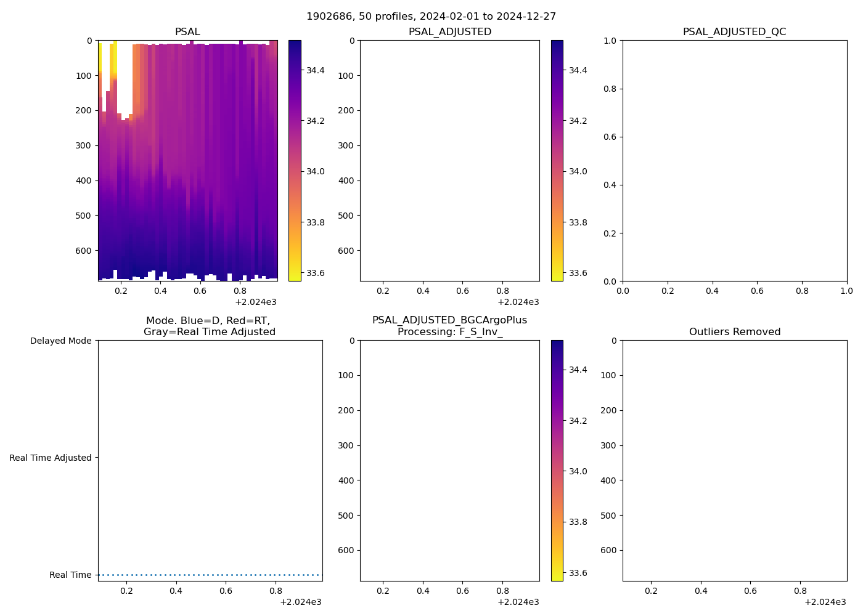Click inside the empty PSAL_ADJUSTED_QC axes
The height and width of the screenshot is (616, 863).
pos(734,160)
